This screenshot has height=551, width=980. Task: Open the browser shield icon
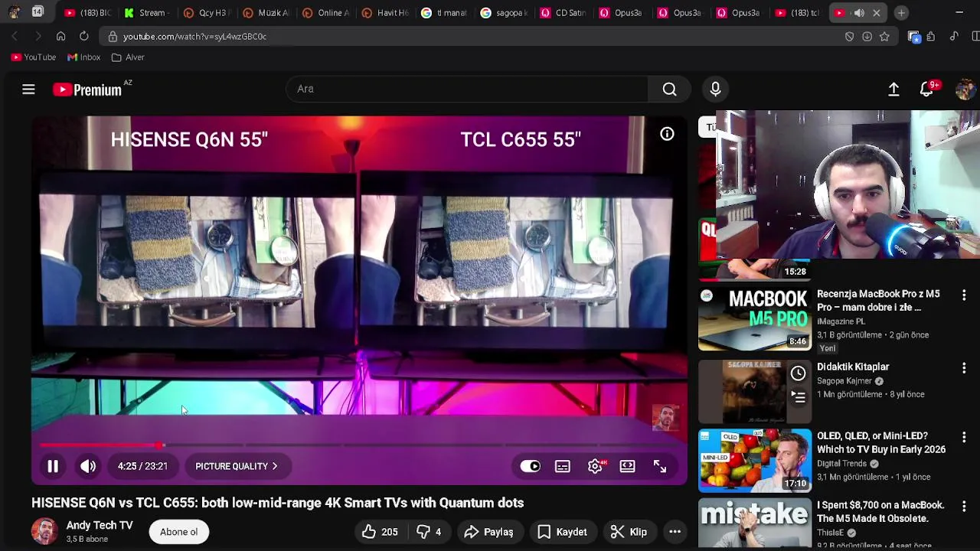click(849, 36)
